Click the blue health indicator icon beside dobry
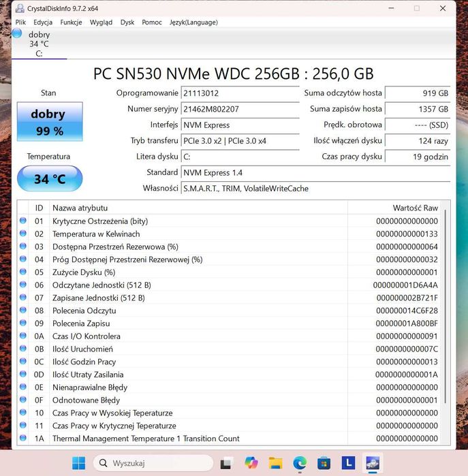This screenshot has width=468, height=476. pos(17,33)
